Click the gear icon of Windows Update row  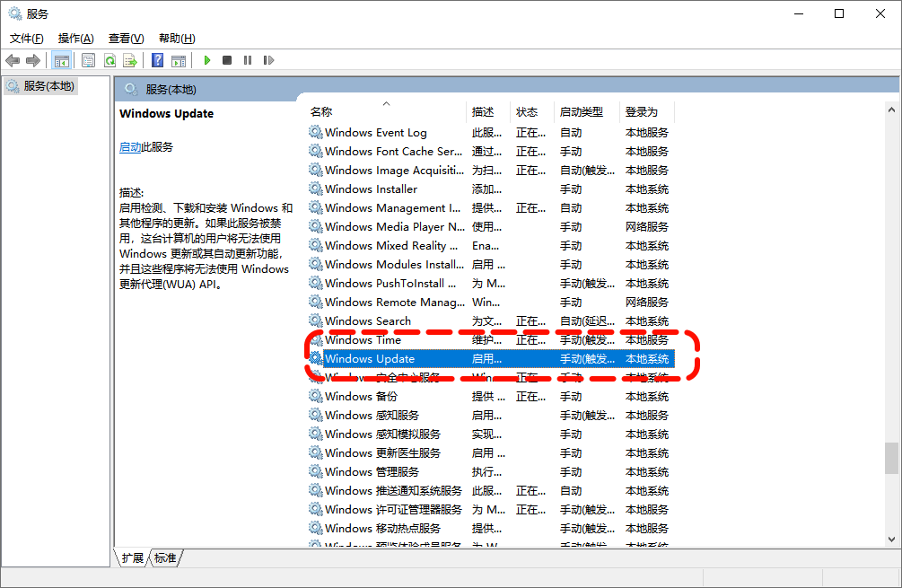[x=315, y=358]
